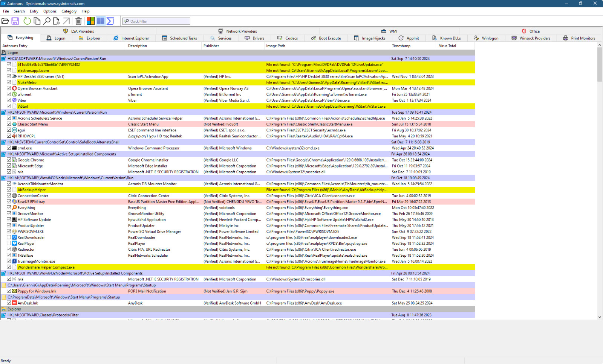This screenshot has height=364, width=603.
Task: Switch to the Scheduled Tasks tab
Action: click(179, 38)
